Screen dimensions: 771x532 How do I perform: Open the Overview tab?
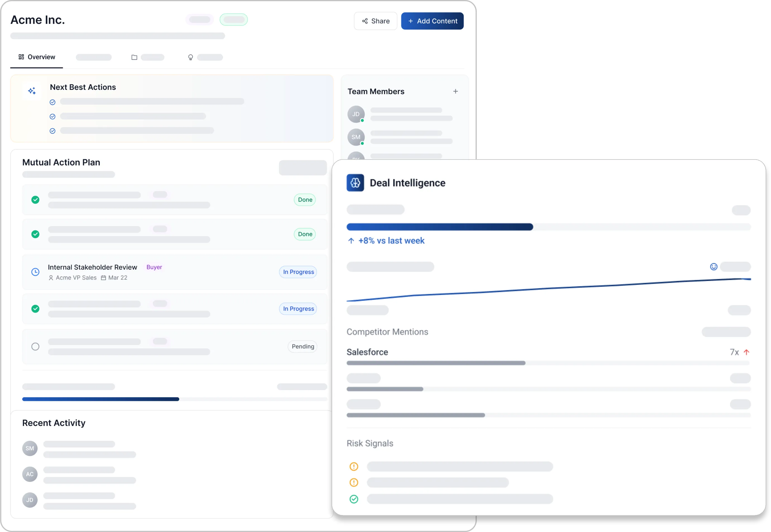coord(37,57)
